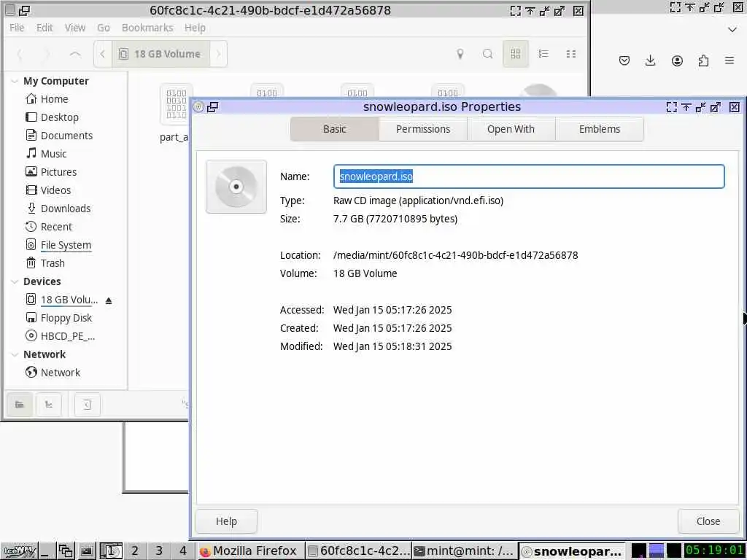Image resolution: width=747 pixels, height=560 pixels.
Task: Click the Name field containing snowleopard.iso
Action: [529, 176]
